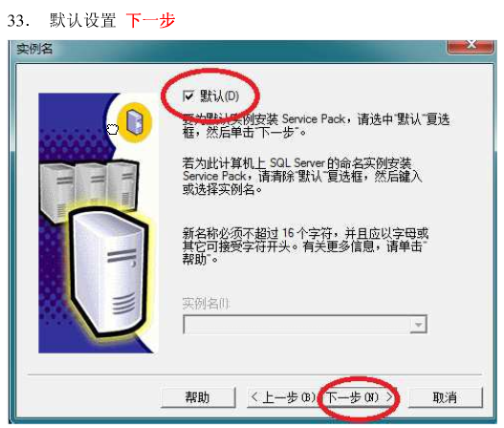
Task: Click the hand cursor beside yellow circle
Action: coord(113,129)
